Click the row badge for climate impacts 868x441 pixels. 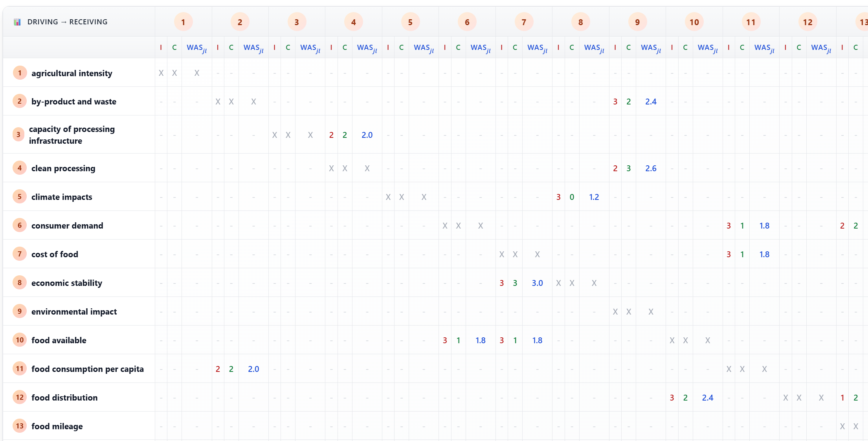pos(20,197)
